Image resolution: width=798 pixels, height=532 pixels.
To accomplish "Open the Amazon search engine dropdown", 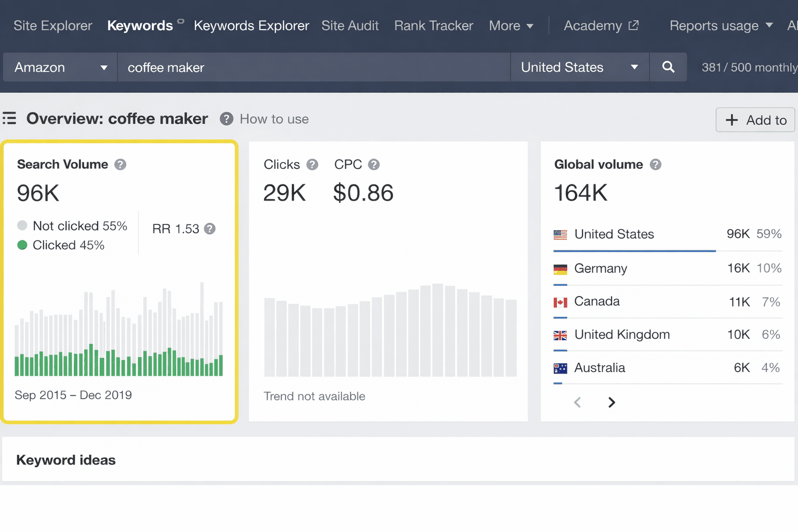I will [x=60, y=67].
